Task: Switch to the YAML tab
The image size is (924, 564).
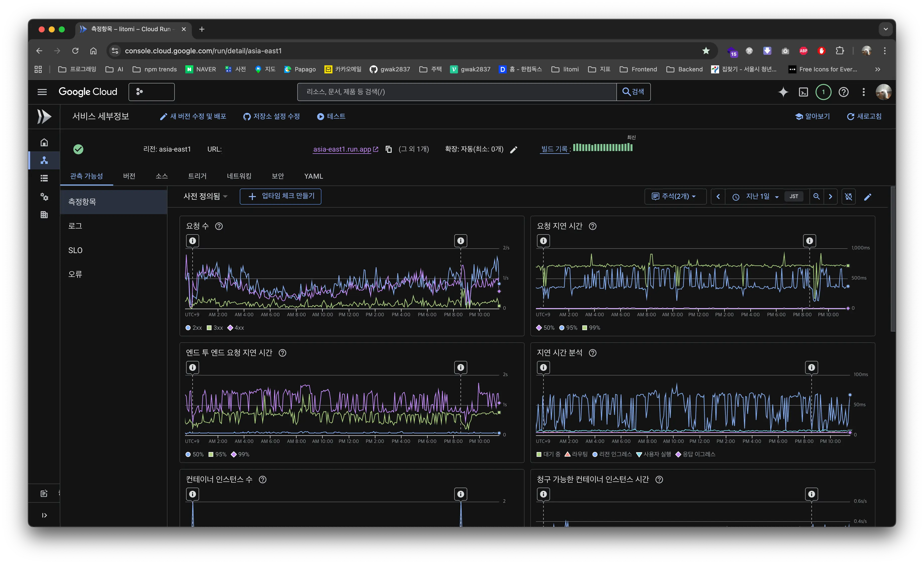Action: (x=313, y=176)
